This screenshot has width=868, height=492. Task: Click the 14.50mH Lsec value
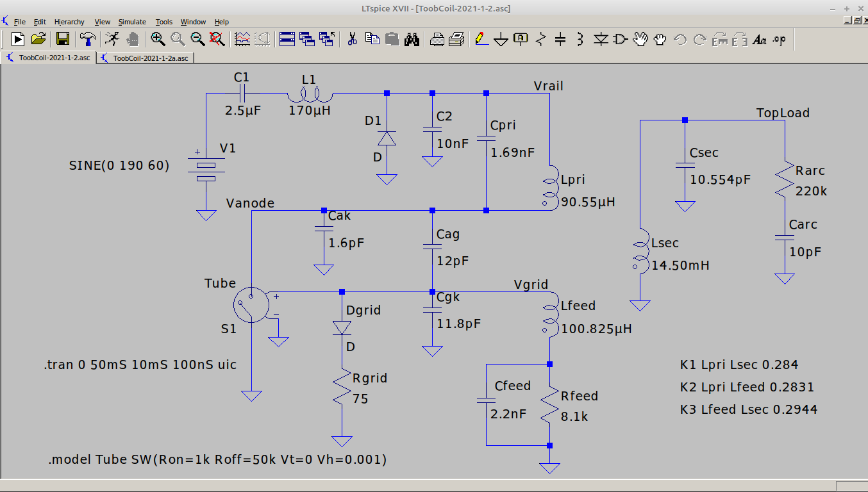point(680,265)
